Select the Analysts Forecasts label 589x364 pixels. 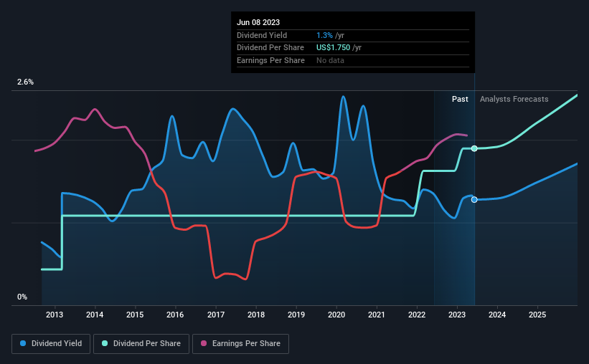pyautogui.click(x=514, y=99)
